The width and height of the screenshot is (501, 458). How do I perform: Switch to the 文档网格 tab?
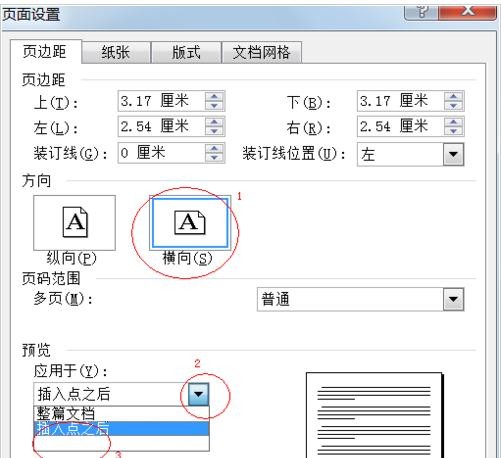262,52
